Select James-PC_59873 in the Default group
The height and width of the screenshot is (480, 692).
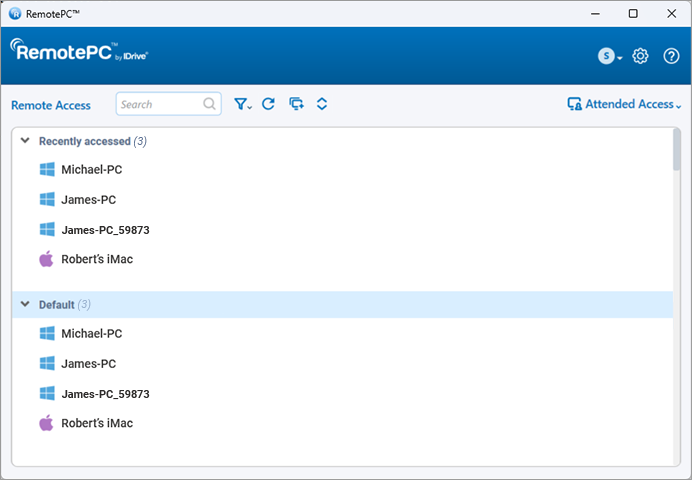105,394
